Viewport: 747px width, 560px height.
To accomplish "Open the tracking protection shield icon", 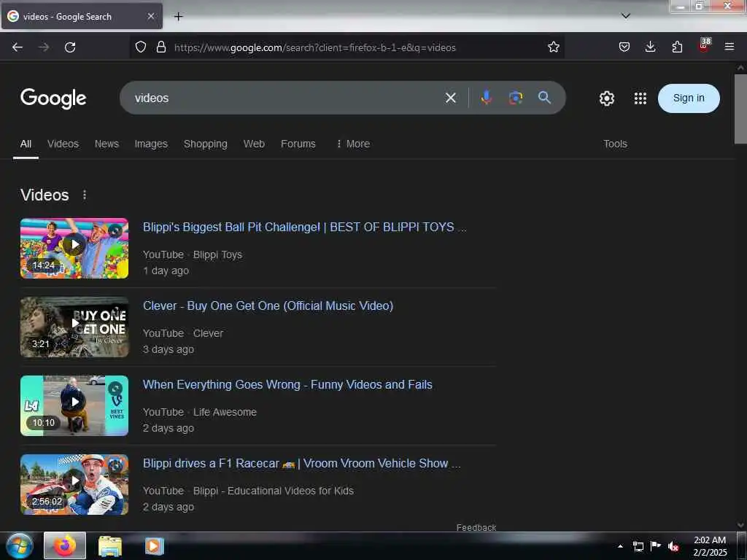I will coord(141,47).
